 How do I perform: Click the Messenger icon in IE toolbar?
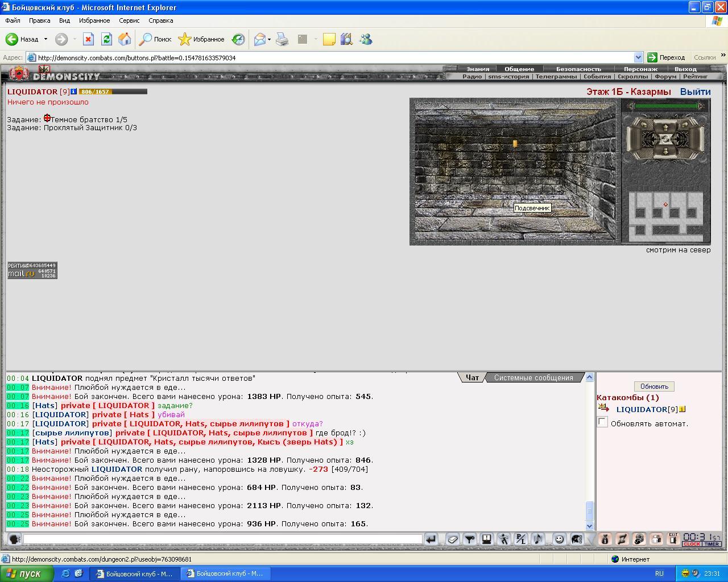click(366, 39)
